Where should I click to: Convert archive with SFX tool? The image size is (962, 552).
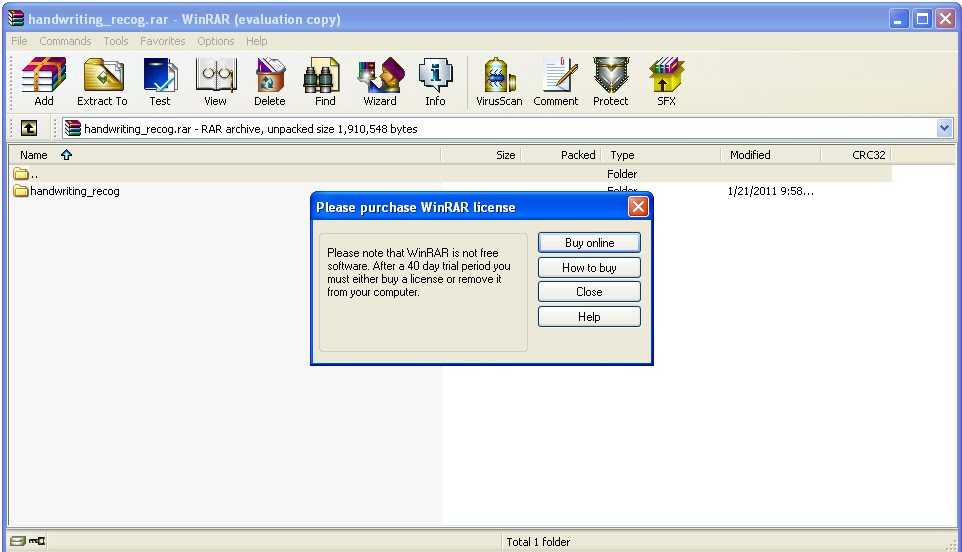click(x=666, y=82)
